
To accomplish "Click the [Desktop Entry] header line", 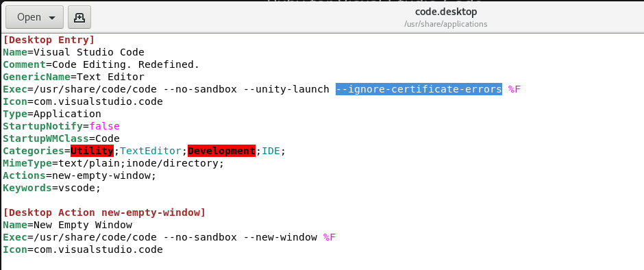I will pos(49,40).
